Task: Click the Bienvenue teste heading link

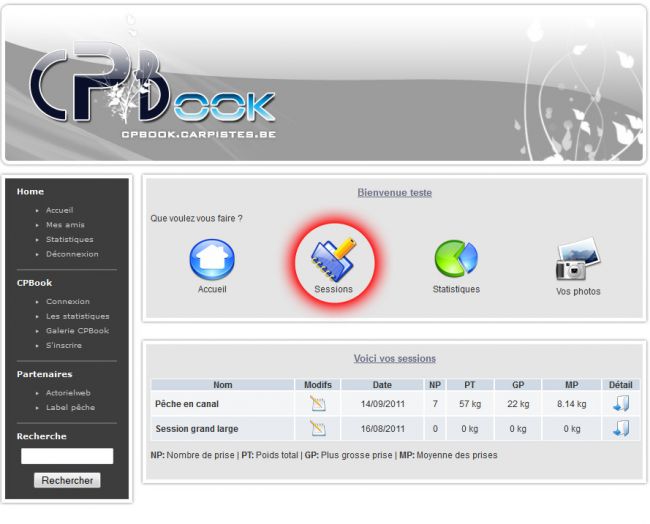Action: point(395,193)
